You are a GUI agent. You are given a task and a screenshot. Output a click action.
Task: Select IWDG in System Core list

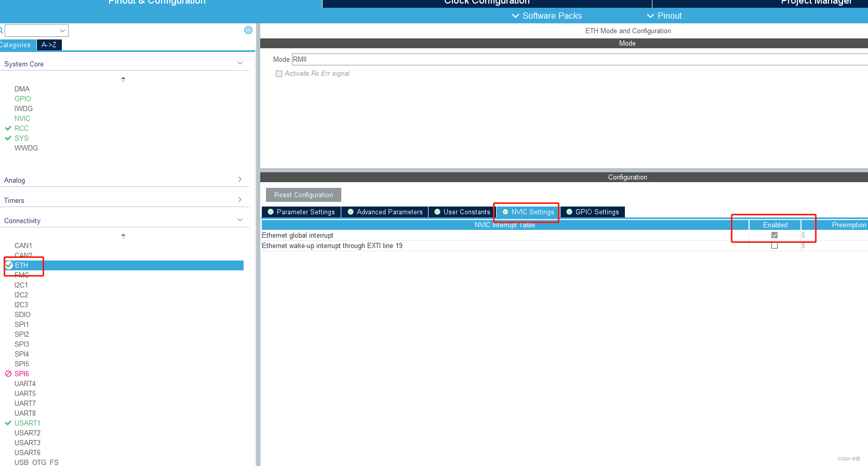point(23,108)
